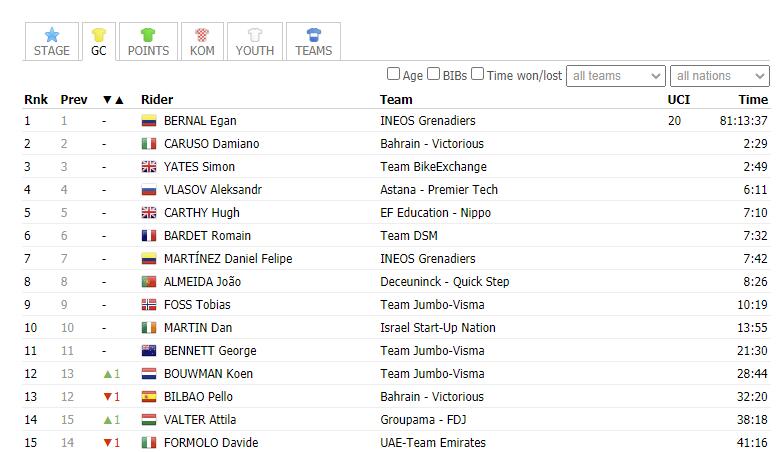The image size is (784, 452).
Task: Tick the Time won/lost checkbox
Action: point(478,74)
